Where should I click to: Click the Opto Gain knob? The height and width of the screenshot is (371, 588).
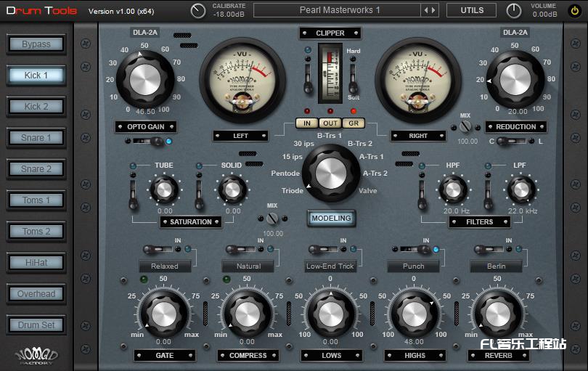[x=145, y=80]
